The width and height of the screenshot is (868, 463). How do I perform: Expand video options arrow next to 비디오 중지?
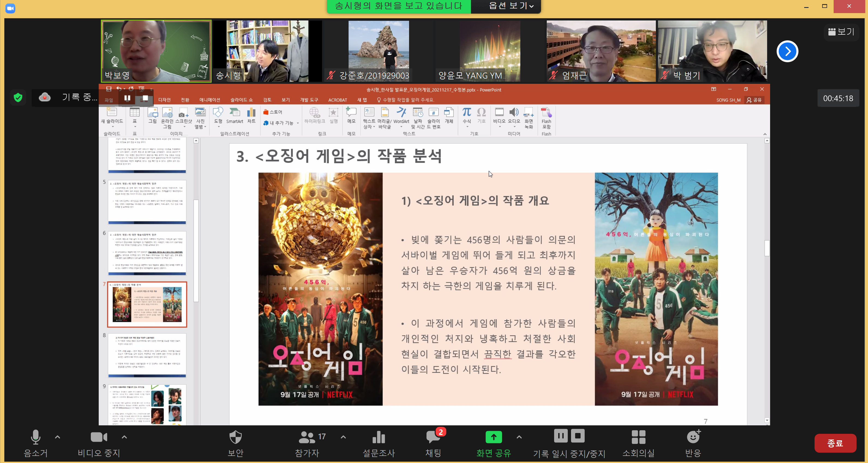click(x=124, y=437)
